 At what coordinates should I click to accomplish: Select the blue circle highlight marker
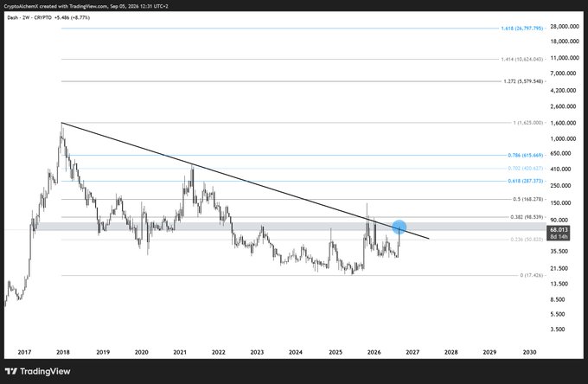pos(399,227)
